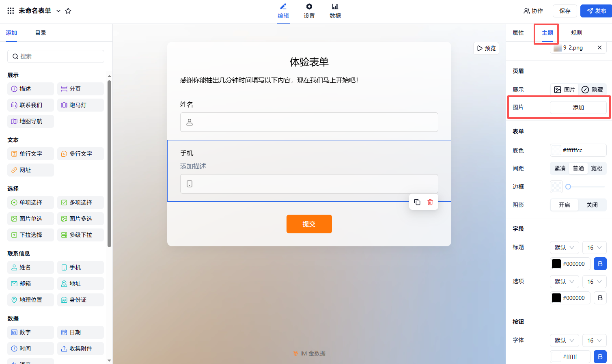Screen dimensions: 612x364
Task: Open option font size 16 dropdown
Action: point(595,282)
